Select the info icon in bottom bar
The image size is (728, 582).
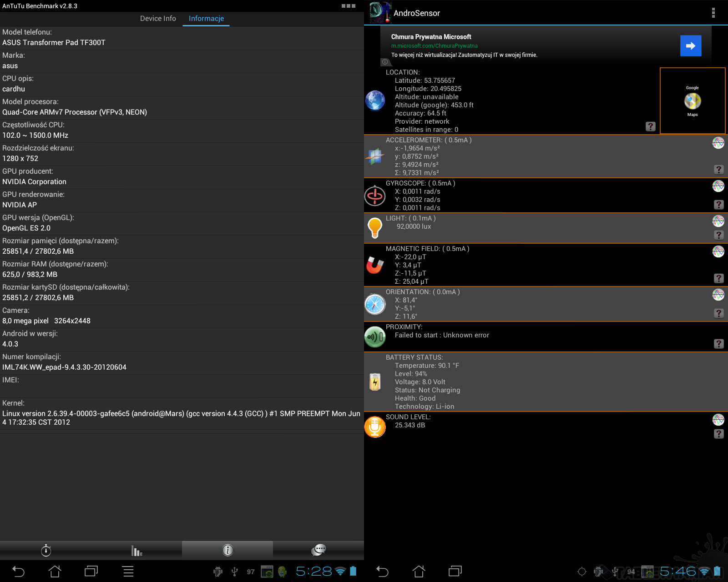pos(227,550)
